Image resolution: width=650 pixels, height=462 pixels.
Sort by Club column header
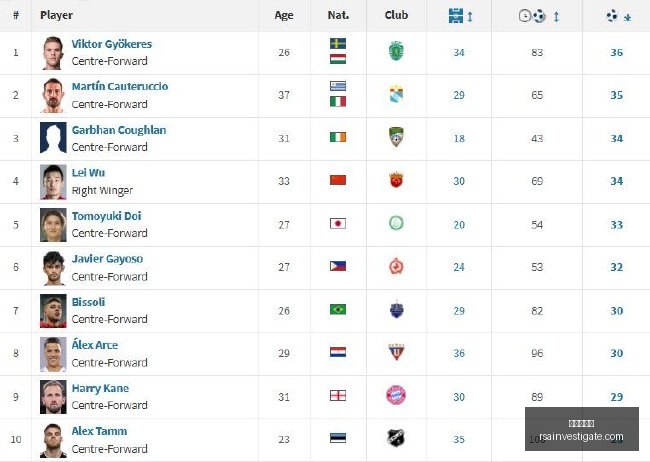click(x=396, y=15)
